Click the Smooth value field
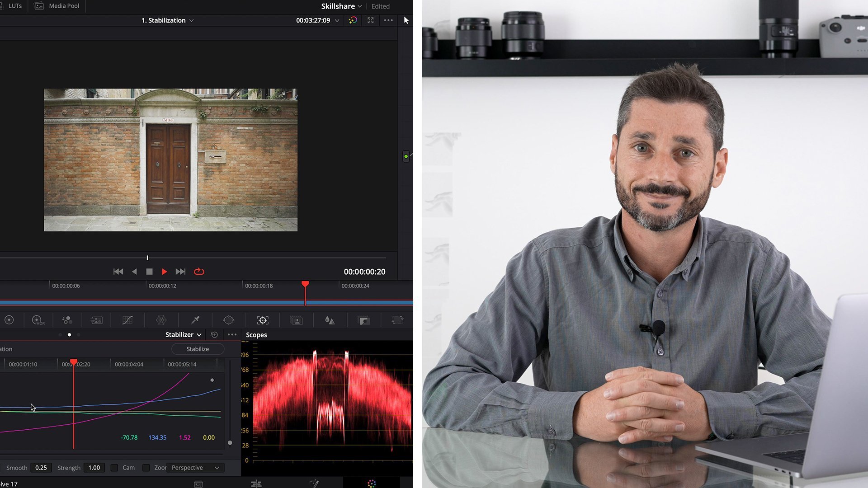This screenshot has height=488, width=868. [x=41, y=468]
